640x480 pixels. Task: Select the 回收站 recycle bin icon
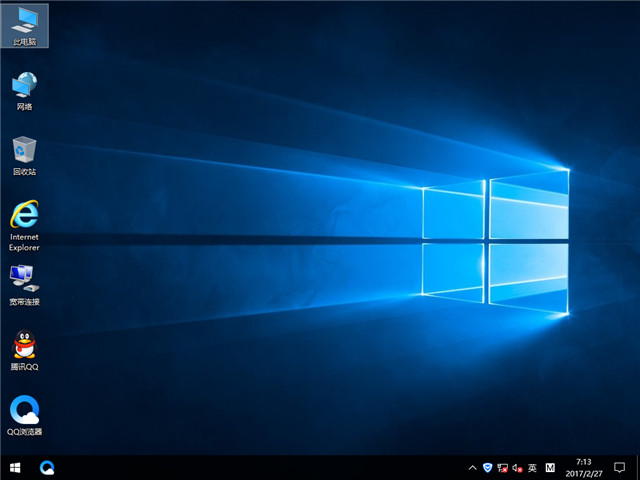(x=24, y=156)
